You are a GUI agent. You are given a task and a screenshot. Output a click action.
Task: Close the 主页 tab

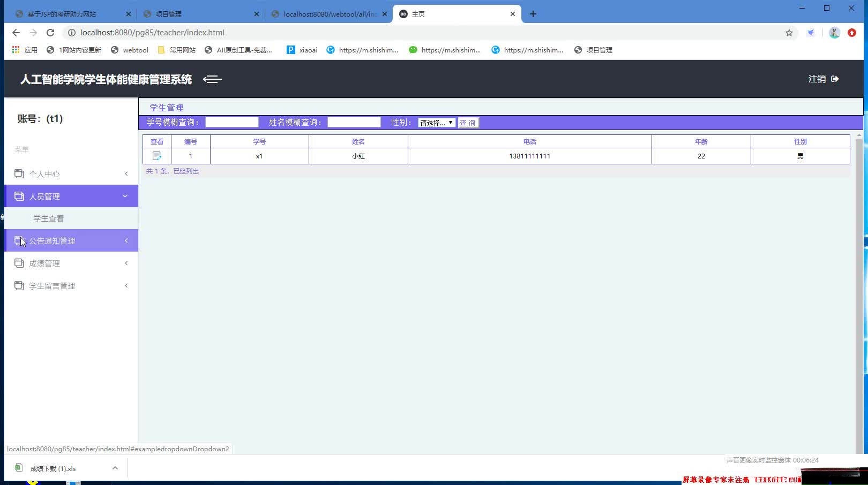click(512, 14)
